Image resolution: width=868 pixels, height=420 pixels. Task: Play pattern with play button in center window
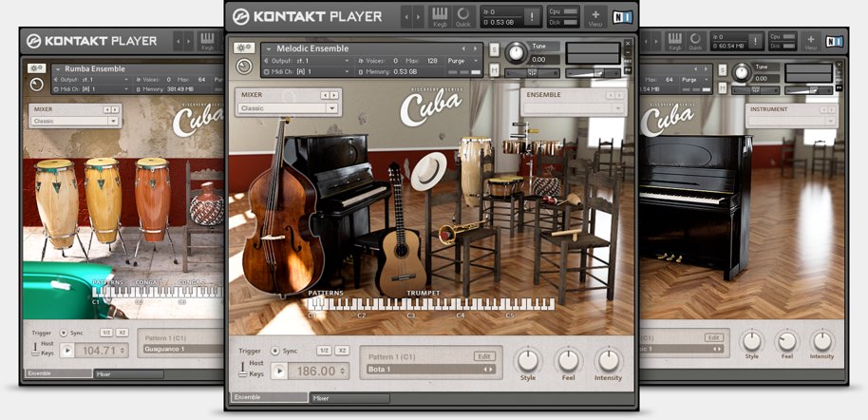click(279, 371)
